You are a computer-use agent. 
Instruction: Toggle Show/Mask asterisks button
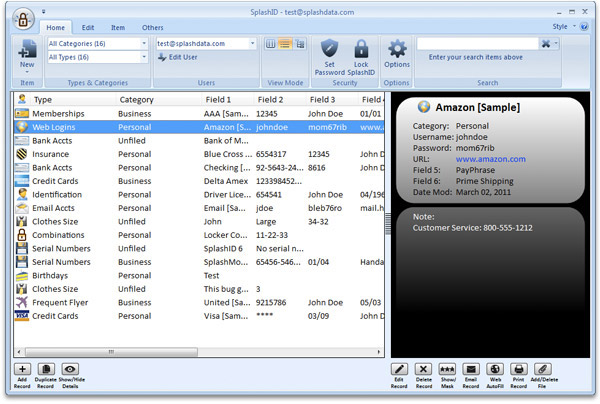click(x=447, y=369)
